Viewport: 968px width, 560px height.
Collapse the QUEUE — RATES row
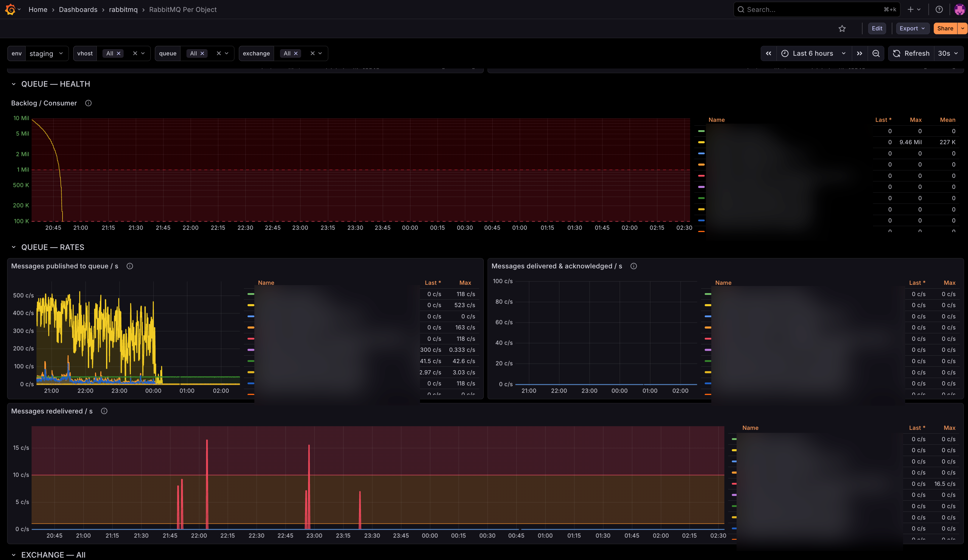coord(13,247)
